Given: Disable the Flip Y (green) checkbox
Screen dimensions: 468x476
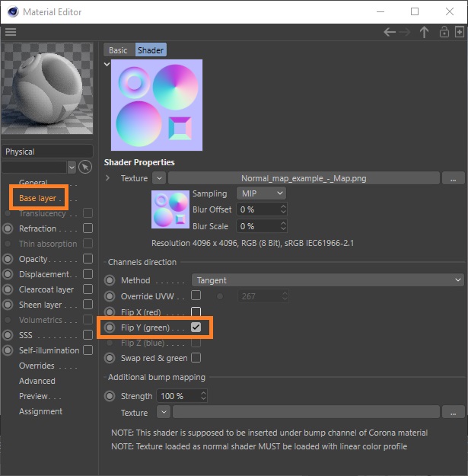Looking at the screenshot, I should pos(196,327).
